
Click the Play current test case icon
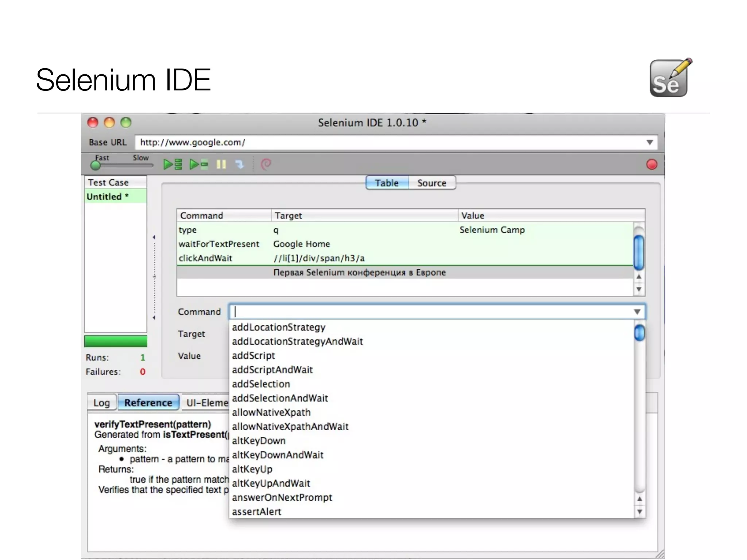click(x=199, y=164)
